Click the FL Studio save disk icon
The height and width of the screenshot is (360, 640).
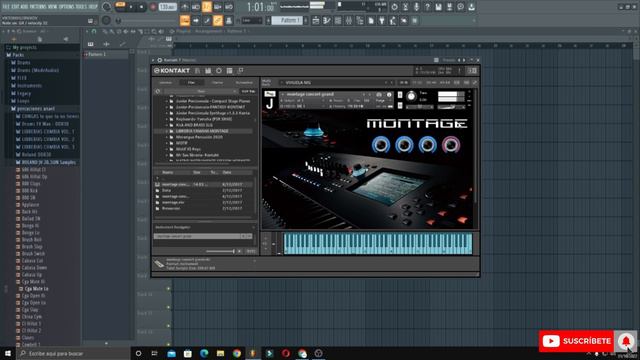coord(438,7)
